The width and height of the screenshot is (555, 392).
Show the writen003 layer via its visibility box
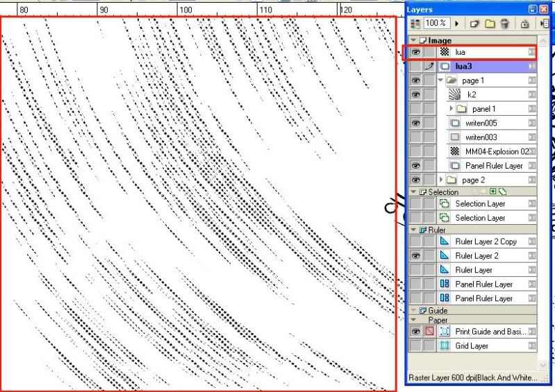pos(415,137)
